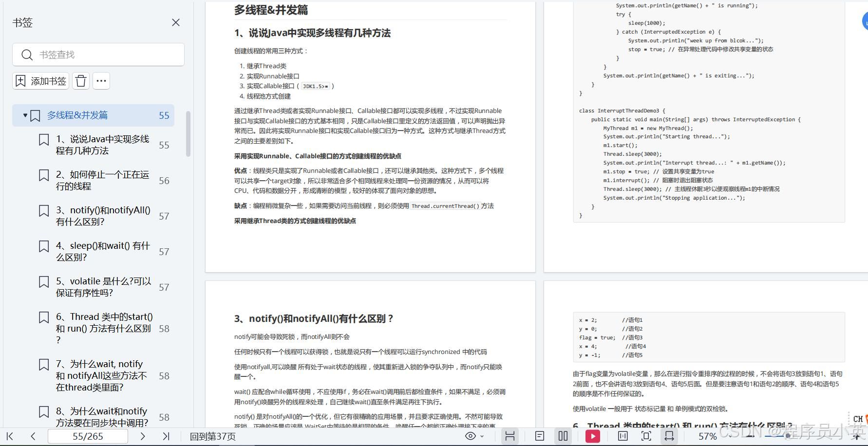The height and width of the screenshot is (446, 868).
Task: Click page number 56 in bookmarks
Action: pos(164,181)
